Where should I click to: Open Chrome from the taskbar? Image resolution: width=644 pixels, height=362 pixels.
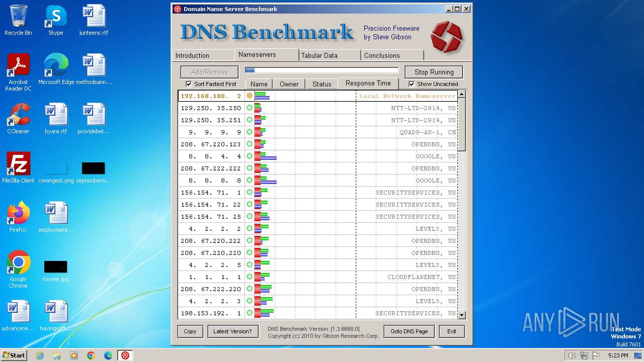[x=91, y=355]
